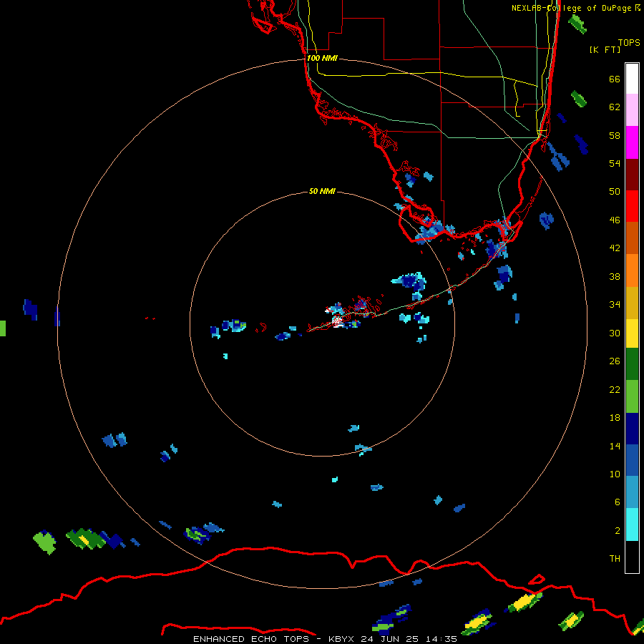Click the navy blue legend band
The image size is (644, 644).
pyautogui.click(x=632, y=429)
